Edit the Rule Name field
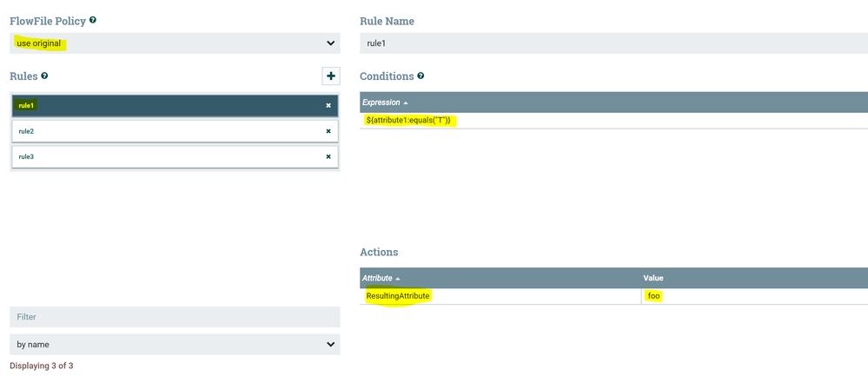 (613, 43)
